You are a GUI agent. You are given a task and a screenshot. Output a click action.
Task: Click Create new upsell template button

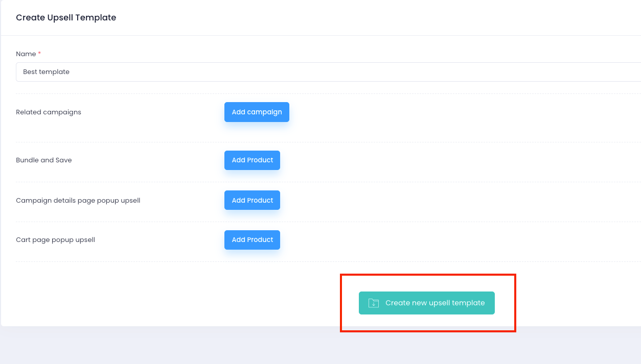click(427, 303)
